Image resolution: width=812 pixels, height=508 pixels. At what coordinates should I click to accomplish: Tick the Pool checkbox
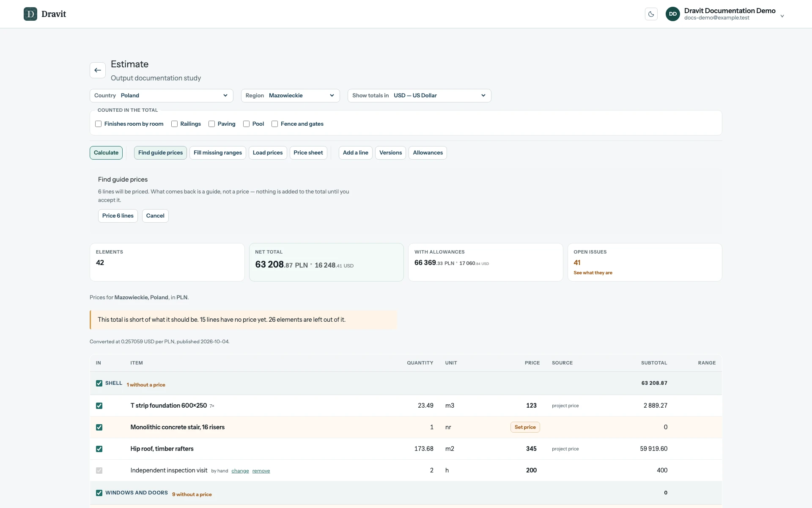(247, 124)
